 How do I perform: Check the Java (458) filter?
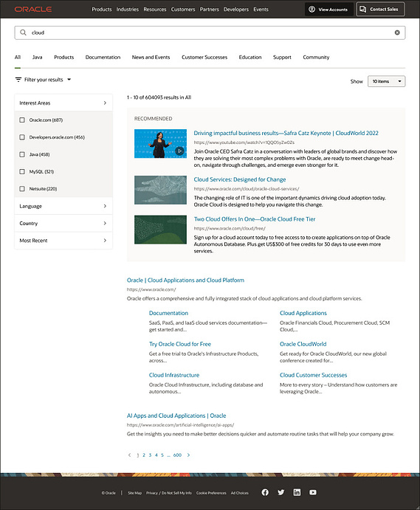[x=22, y=154]
